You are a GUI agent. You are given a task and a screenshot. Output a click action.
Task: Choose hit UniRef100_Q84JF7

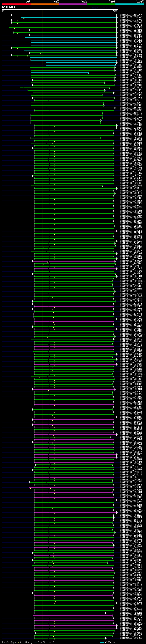(131, 37)
